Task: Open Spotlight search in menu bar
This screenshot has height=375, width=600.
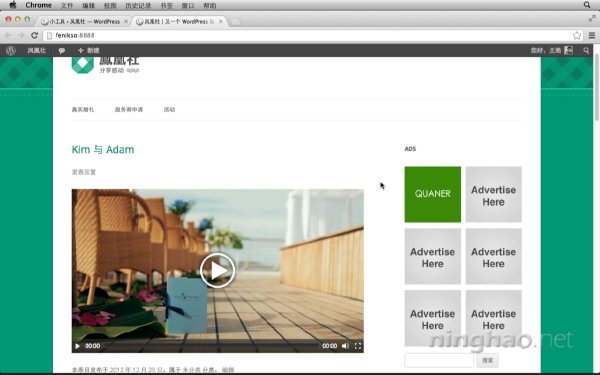Action: pyautogui.click(x=587, y=5)
